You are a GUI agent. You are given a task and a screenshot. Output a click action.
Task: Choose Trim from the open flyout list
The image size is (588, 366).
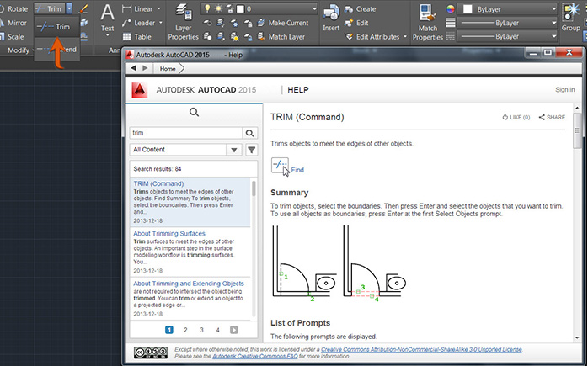(56, 27)
